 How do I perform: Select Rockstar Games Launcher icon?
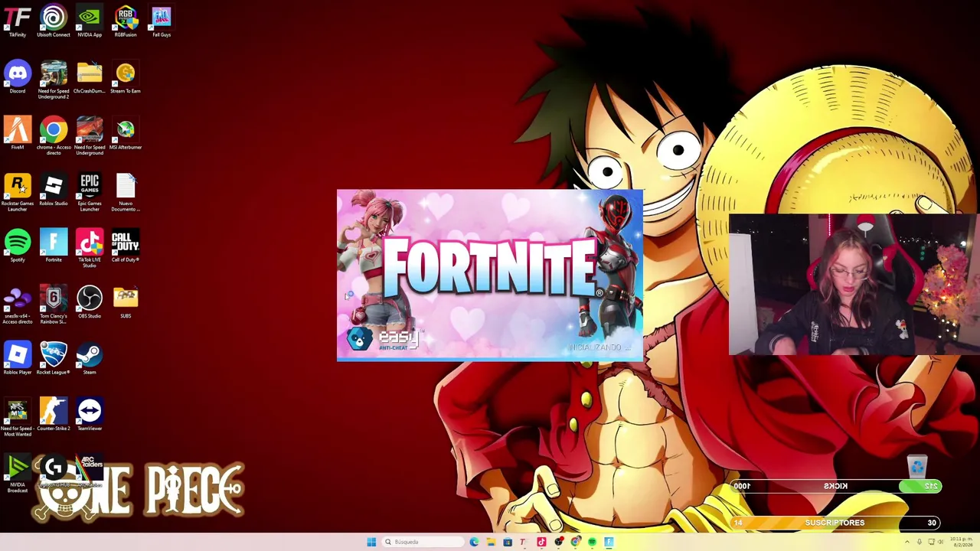(x=18, y=193)
